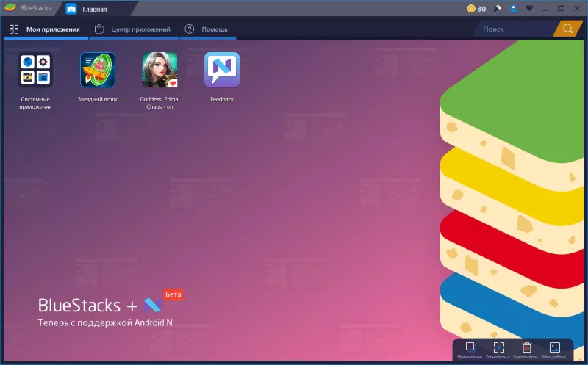Open the wallpaper change icon
Viewport: 588px width, 365px height.
[x=555, y=347]
